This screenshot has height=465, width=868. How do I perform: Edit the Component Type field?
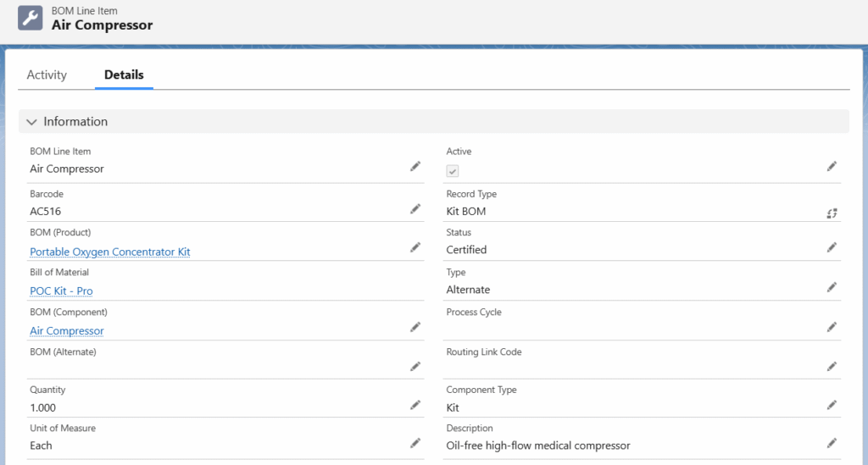pyautogui.click(x=832, y=405)
